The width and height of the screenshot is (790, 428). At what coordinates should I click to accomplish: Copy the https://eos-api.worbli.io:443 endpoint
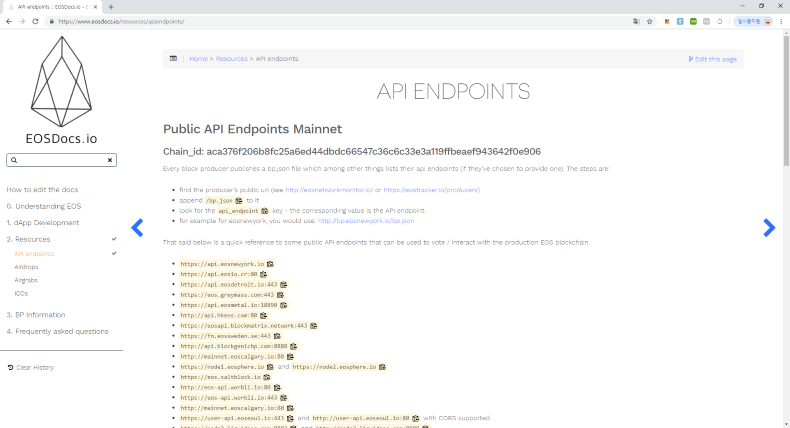point(284,398)
